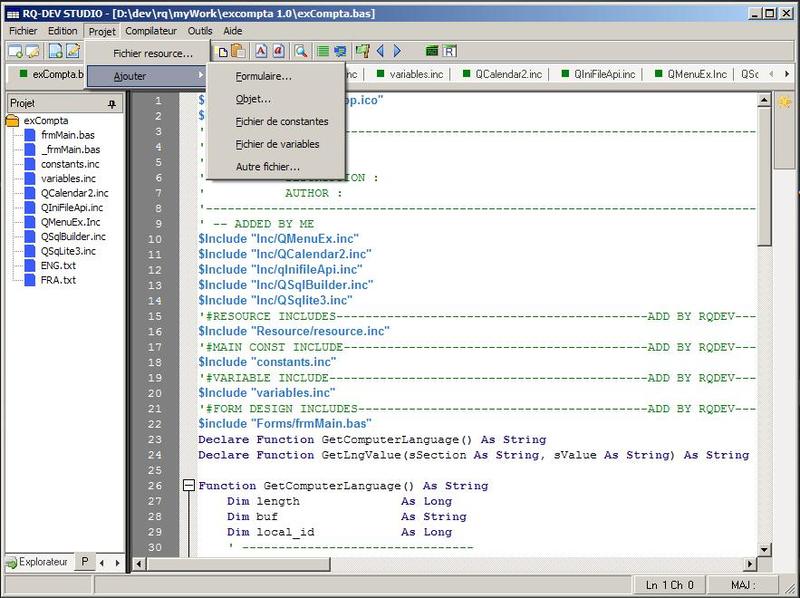Click the horizontal scrollbar thumb in editor
Viewport: 800px width, 598px height.
pos(238,564)
